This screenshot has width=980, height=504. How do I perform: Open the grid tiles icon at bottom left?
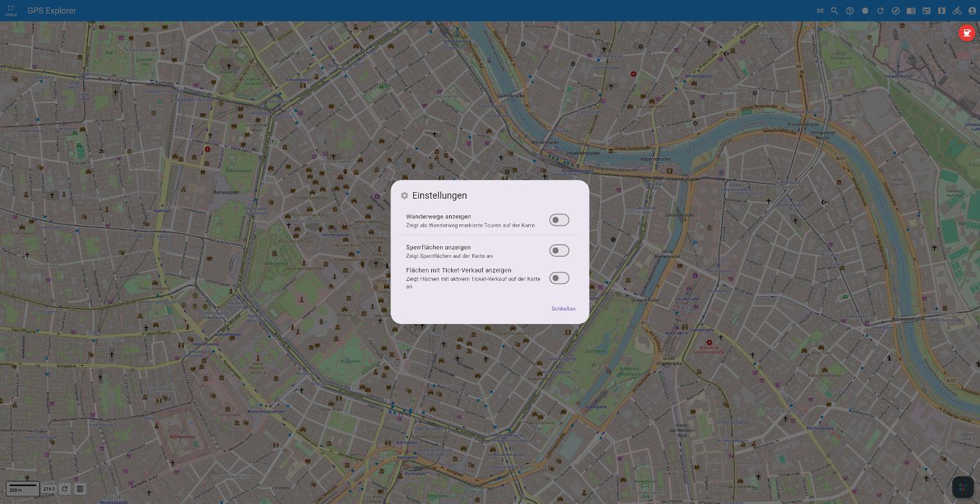80,489
